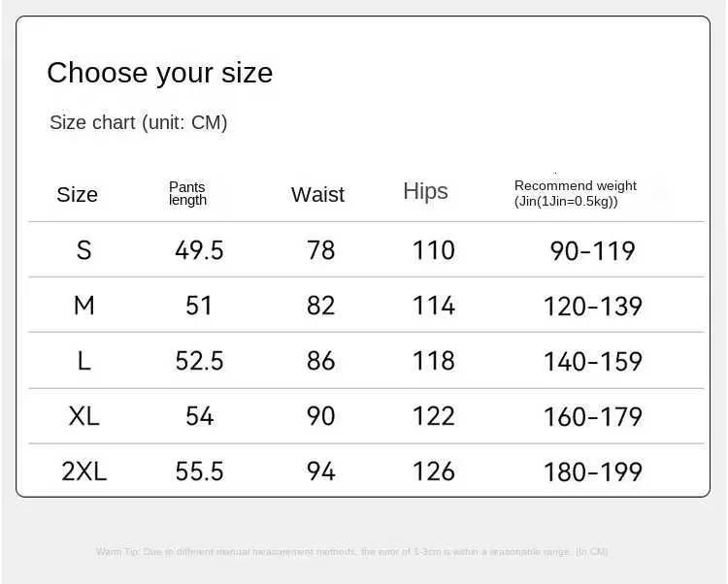Click the 180-199 weight range cell
The height and width of the screenshot is (584, 728).
[592, 471]
